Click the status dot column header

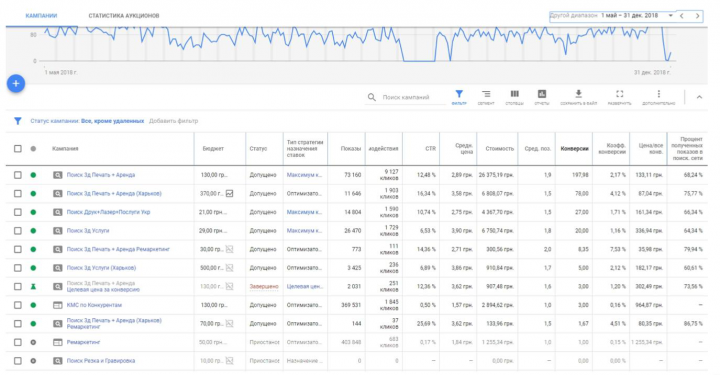point(33,149)
